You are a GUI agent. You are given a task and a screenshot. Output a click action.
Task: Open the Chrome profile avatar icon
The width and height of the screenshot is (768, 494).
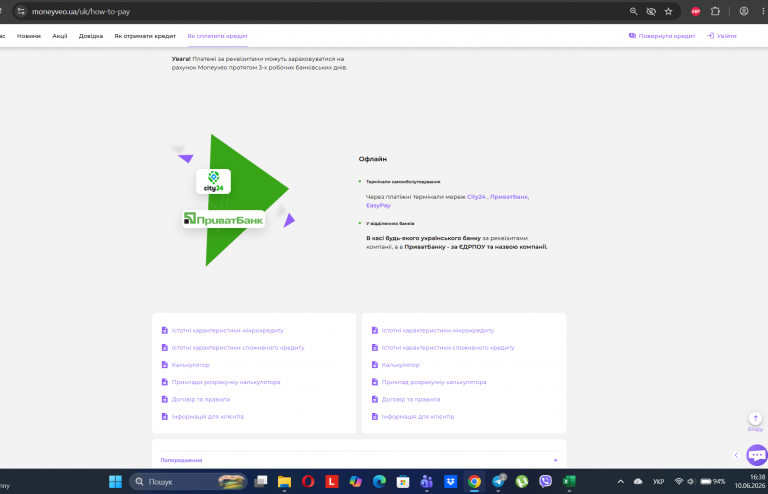pyautogui.click(x=744, y=11)
